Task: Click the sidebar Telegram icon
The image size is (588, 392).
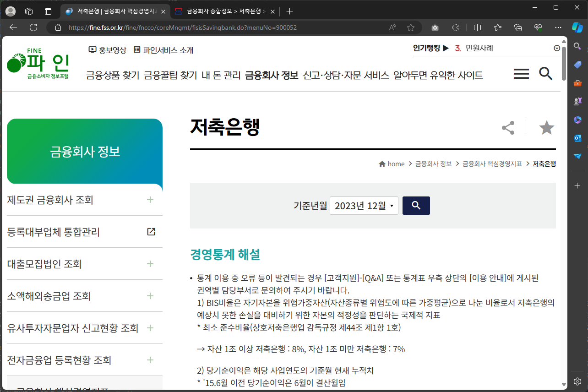Action: point(577,156)
